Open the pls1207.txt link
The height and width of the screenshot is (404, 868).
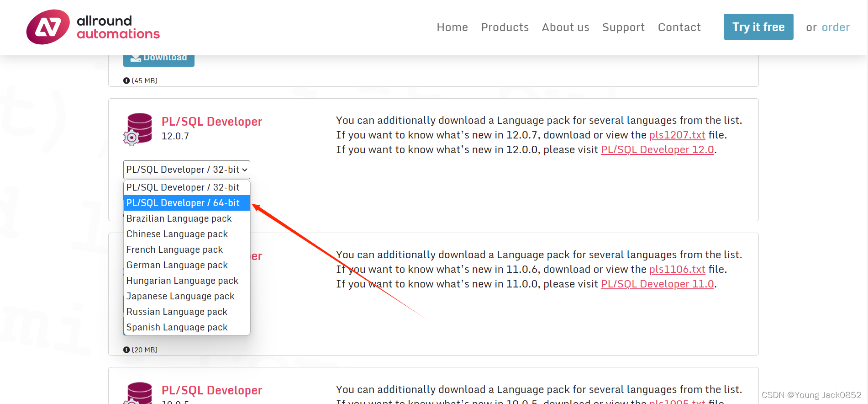point(677,135)
